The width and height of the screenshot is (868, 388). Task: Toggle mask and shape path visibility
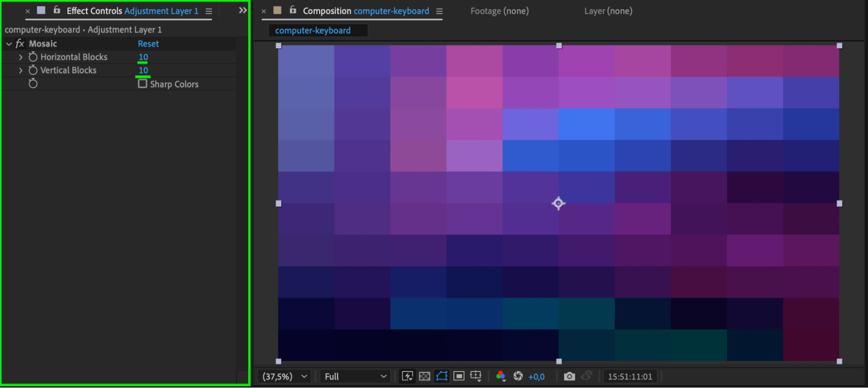coord(442,376)
